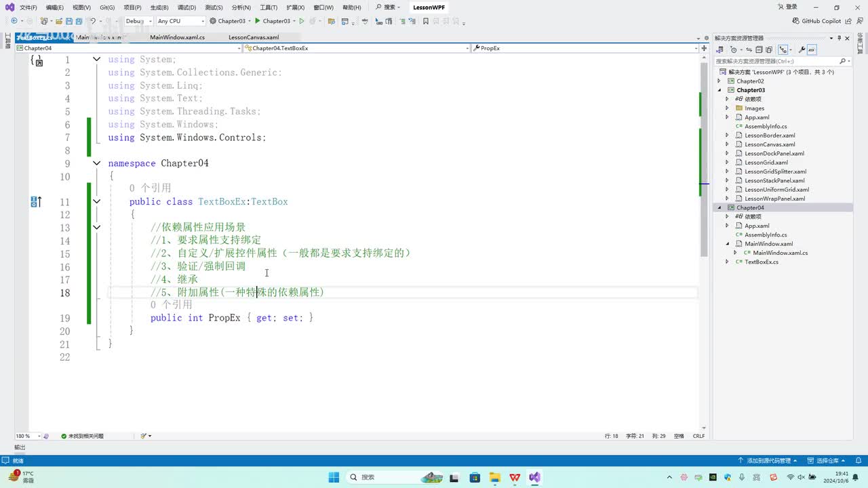Select LessonWrapPanel.xaml in Solution Explorer
Image resolution: width=868 pixels, height=488 pixels.
click(x=774, y=199)
